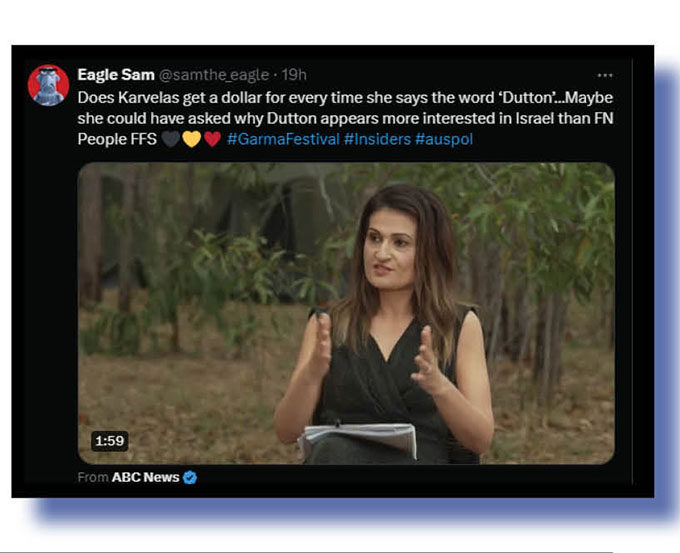
Task: Open the #Insiders hashtag
Action: 377,139
